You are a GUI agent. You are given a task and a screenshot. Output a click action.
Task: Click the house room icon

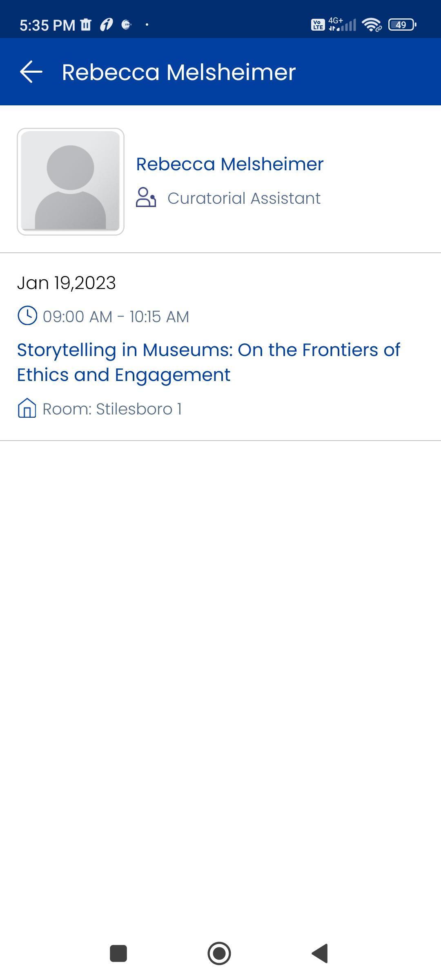[x=27, y=408]
